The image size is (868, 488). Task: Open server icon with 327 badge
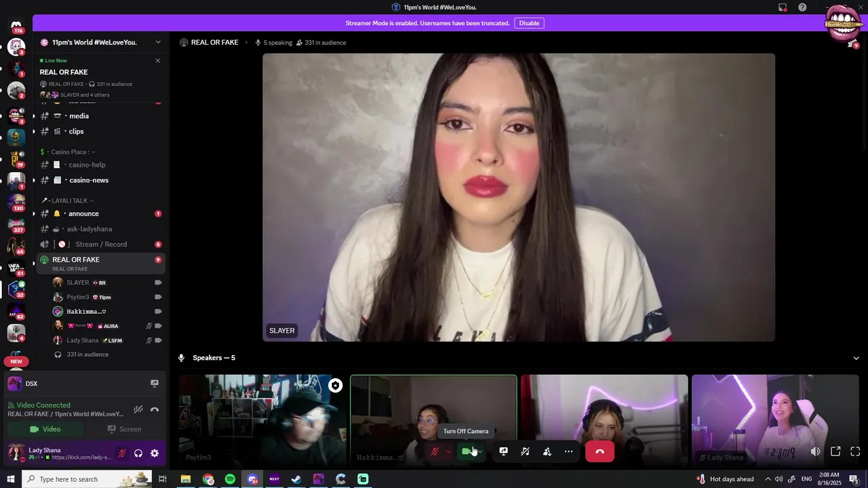tap(16, 224)
